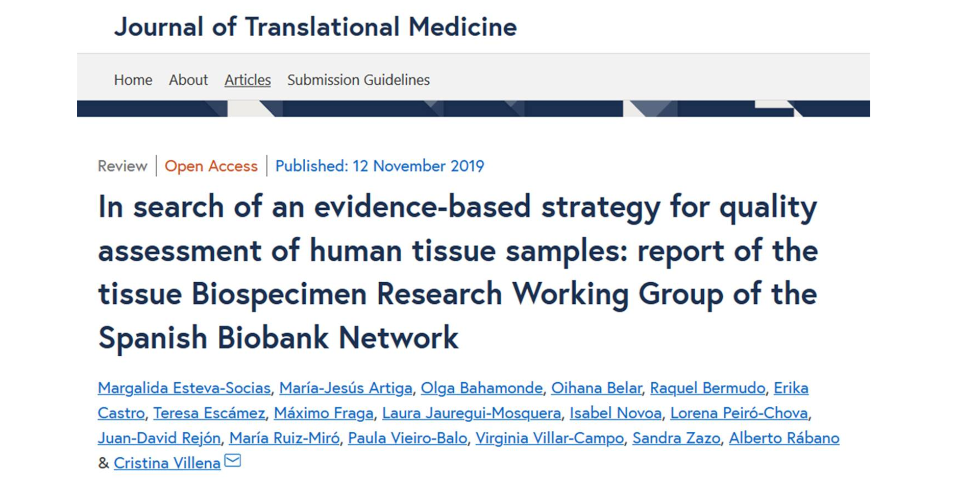
Task: Select author Olga Bahamonde
Action: tap(481, 388)
